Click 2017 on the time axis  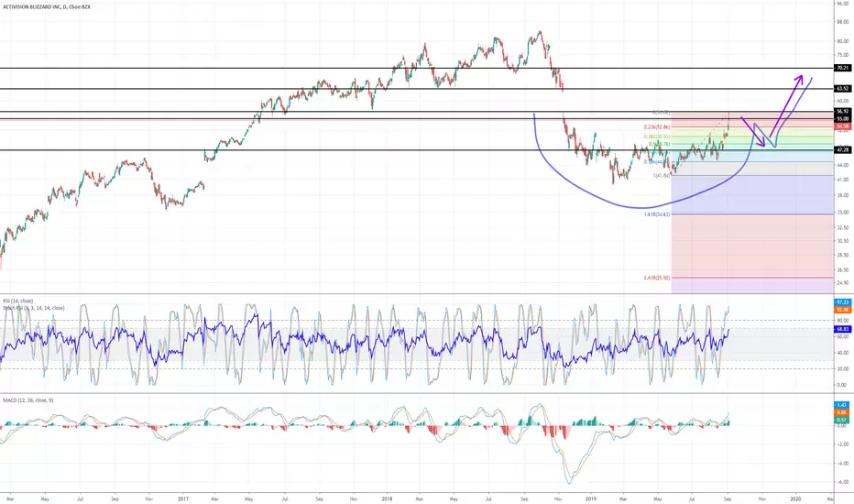[x=183, y=499]
